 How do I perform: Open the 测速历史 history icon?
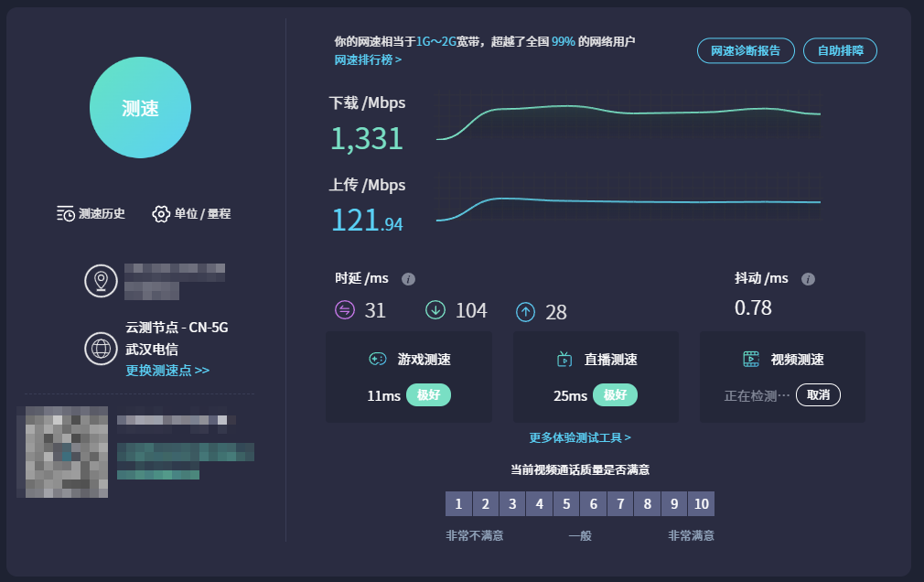[65, 213]
